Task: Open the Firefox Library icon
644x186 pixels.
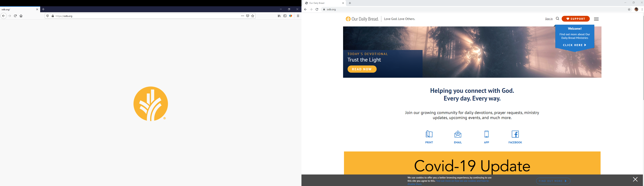Action: [279, 15]
